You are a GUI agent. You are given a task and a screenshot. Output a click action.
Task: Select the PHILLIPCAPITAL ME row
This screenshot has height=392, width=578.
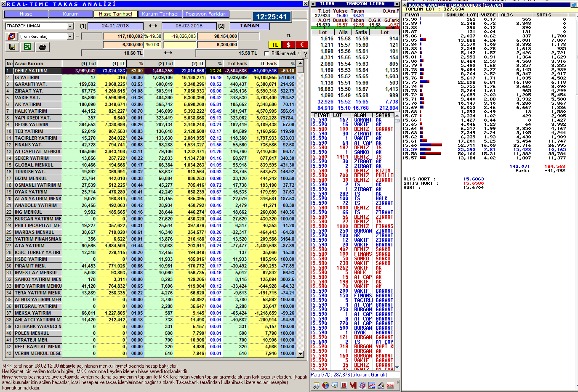pyautogui.click(x=151, y=225)
